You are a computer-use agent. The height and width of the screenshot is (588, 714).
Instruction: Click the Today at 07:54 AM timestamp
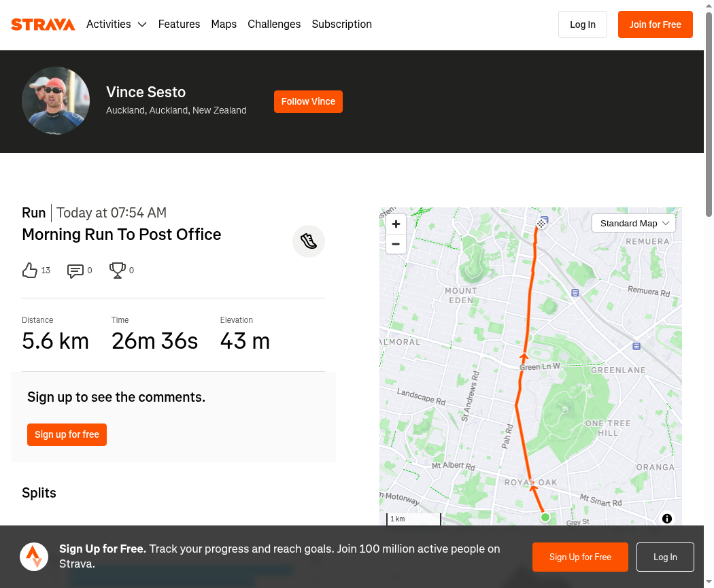112,213
